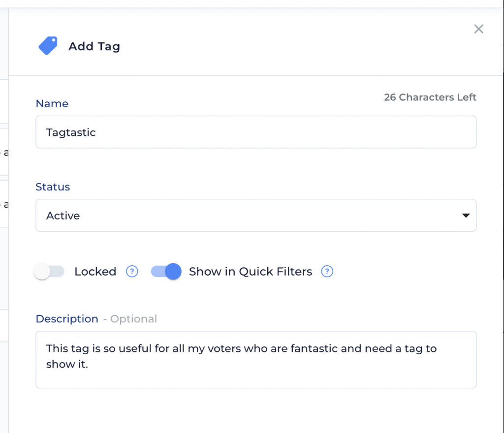Screen dimensions: 504x433
Task: Click the Add Tag heading text
Action: (x=94, y=46)
